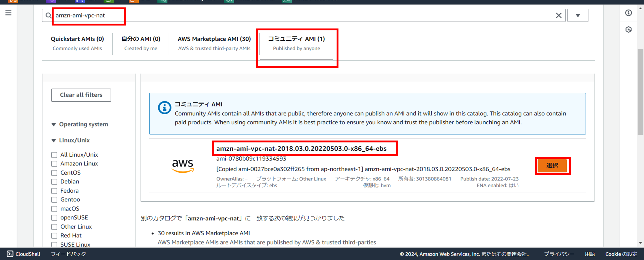644x260 pixels.
Task: Click the search magnifier in the AMI search field
Action: pyautogui.click(x=48, y=16)
